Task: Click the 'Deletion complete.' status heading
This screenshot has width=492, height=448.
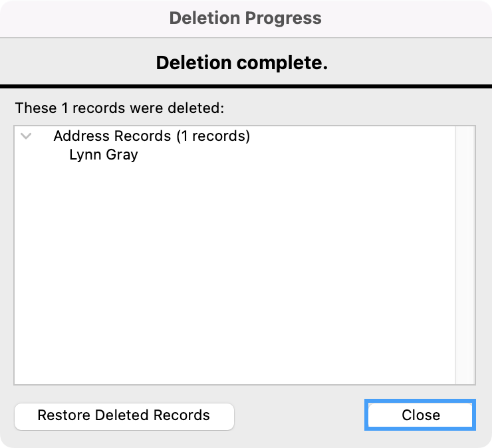Action: [242, 63]
